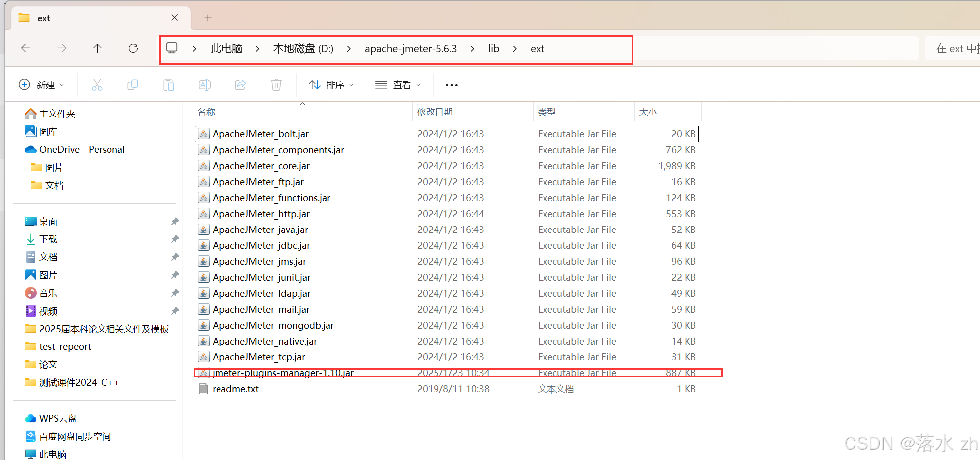Click jar icon of ApacheJMeter_ftp.jar
Screen dimensions: 980x460
(203, 182)
